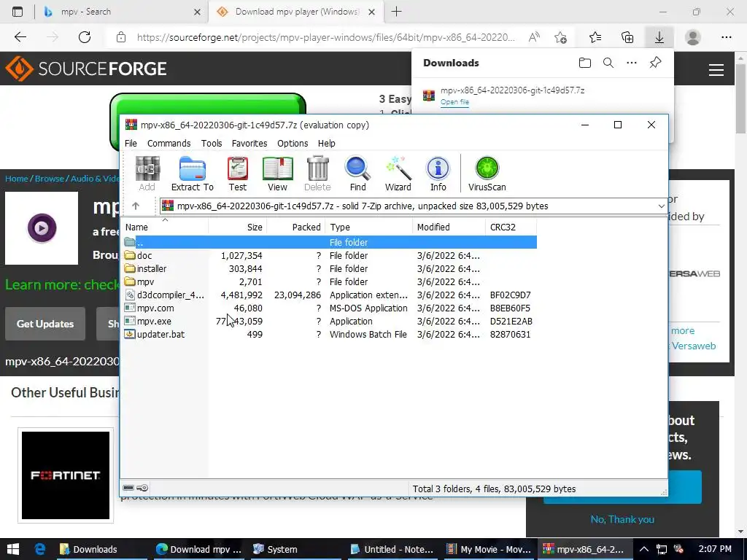Switch to the mpv - Search tab
Screen dimensions: 747x560
click(121, 12)
